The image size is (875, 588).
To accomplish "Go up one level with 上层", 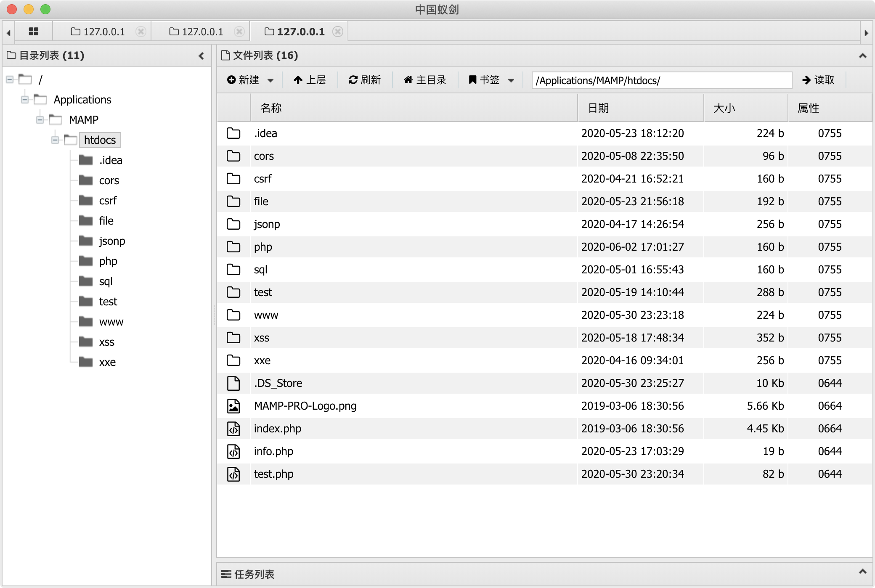I will pyautogui.click(x=310, y=80).
